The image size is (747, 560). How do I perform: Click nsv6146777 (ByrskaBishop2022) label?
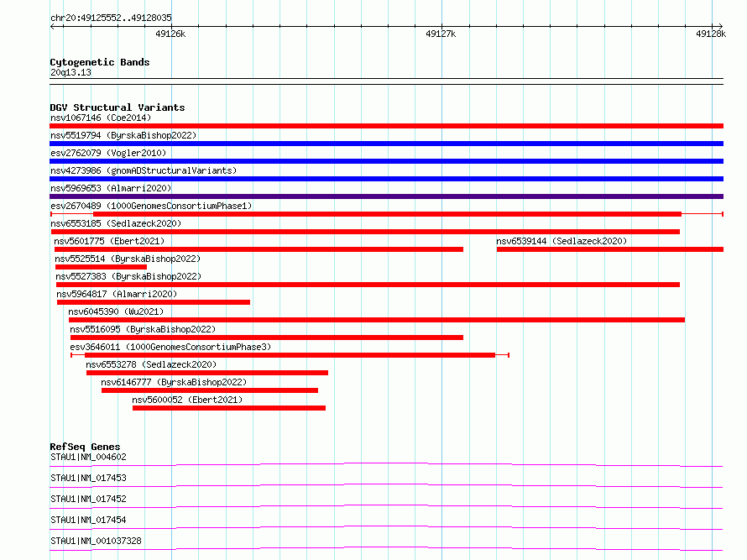(x=174, y=382)
